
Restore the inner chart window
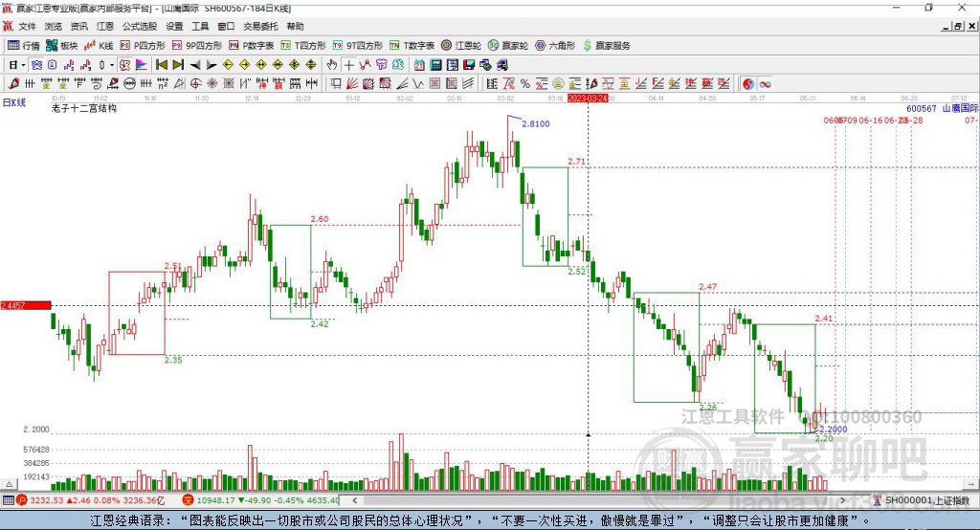tap(958, 26)
